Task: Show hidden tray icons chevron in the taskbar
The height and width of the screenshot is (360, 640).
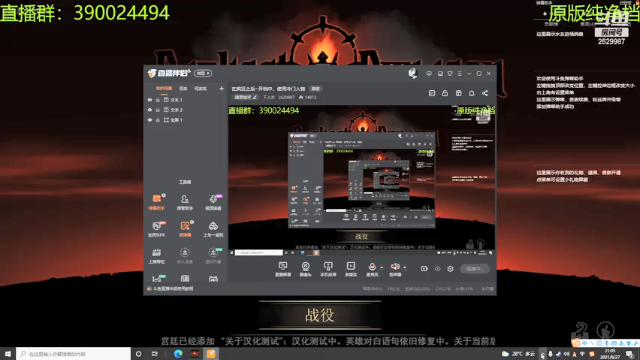Action: point(542,354)
